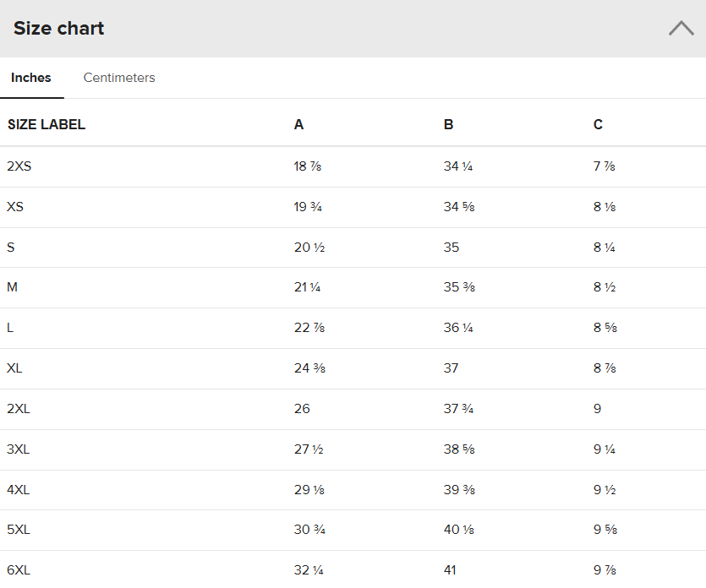Click the 6XL size row label
This screenshot has width=706, height=588.
coord(19,570)
